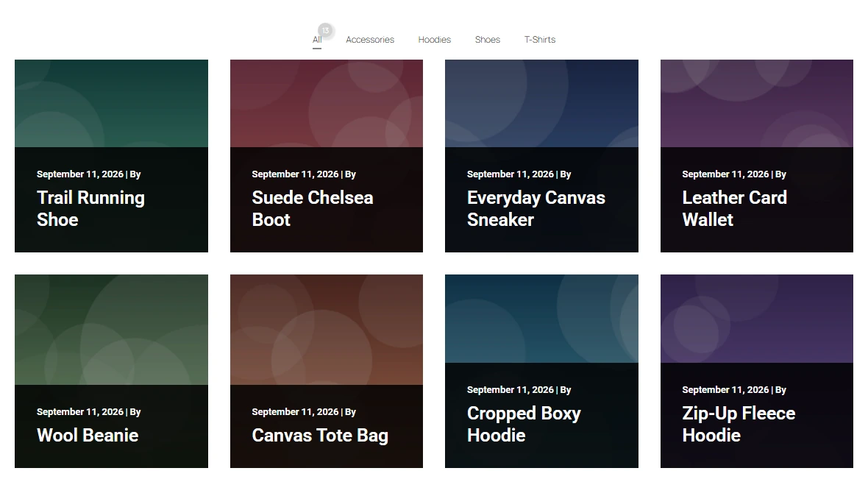Click the date on the Suede Chelsea Boot card

(295, 174)
